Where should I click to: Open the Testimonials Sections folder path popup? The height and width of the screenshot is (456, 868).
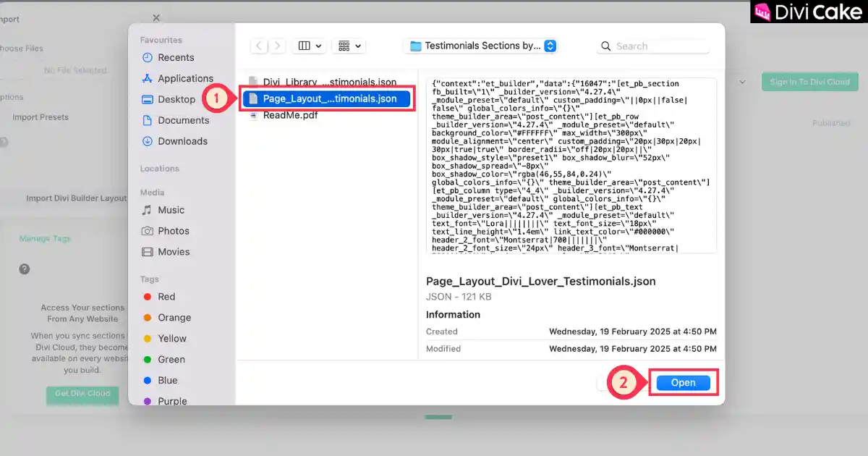(x=482, y=46)
